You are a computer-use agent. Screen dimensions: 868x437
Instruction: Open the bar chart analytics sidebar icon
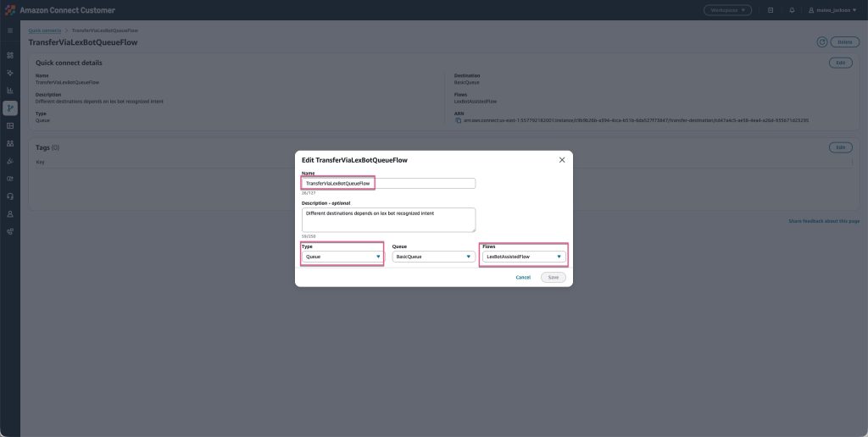coord(10,90)
